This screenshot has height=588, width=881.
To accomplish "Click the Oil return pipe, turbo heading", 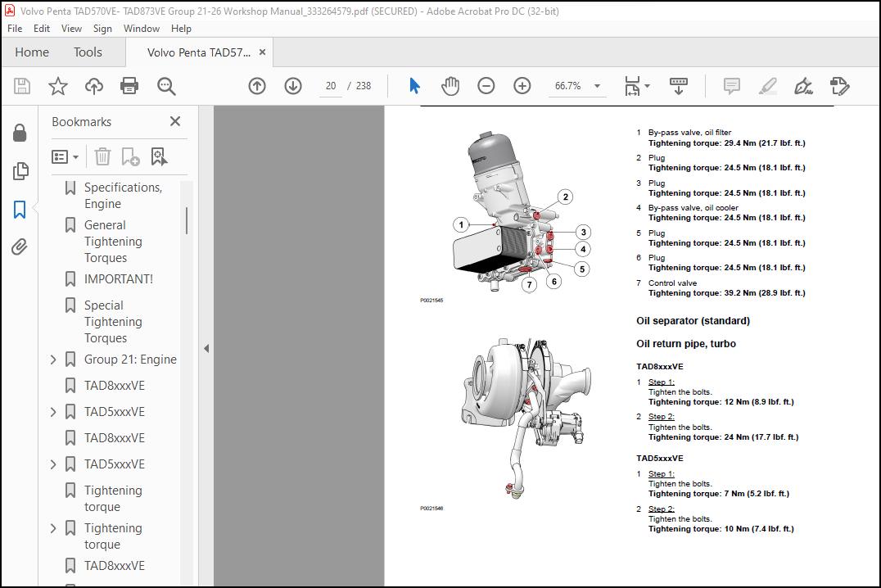I will pos(686,344).
